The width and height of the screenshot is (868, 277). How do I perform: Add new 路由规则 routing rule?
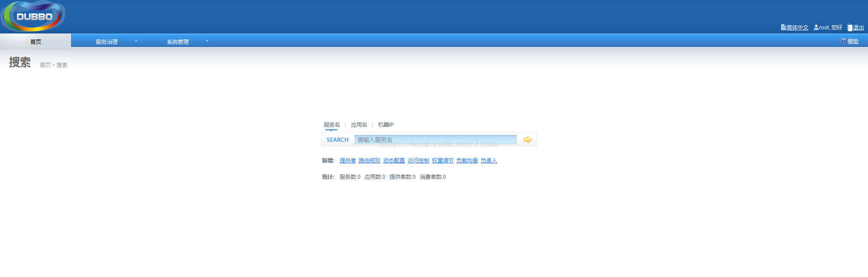370,161
